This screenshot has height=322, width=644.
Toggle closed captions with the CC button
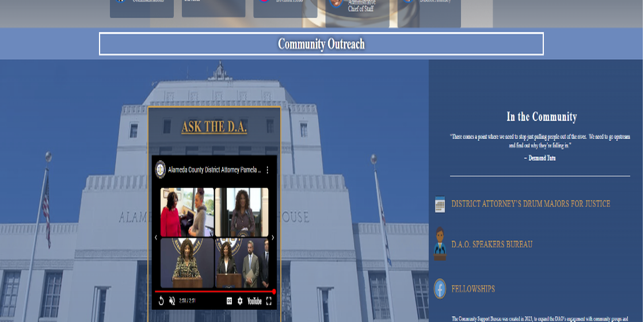[229, 301]
